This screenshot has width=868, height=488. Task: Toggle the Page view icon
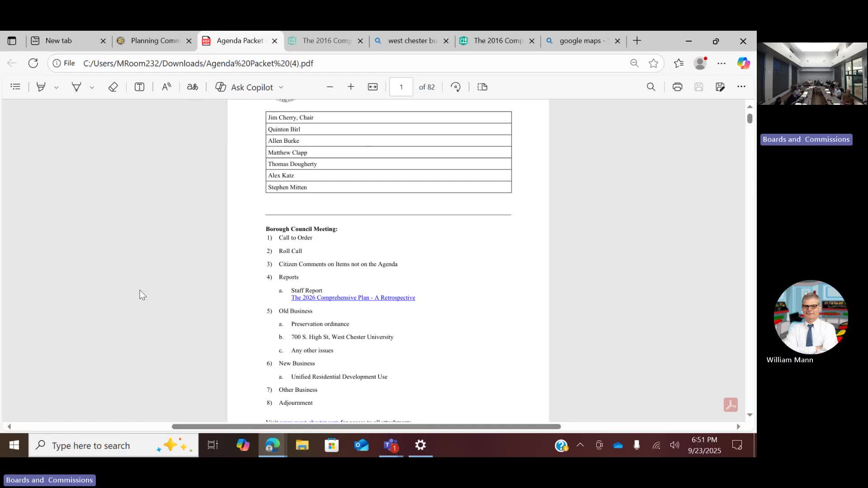click(482, 87)
